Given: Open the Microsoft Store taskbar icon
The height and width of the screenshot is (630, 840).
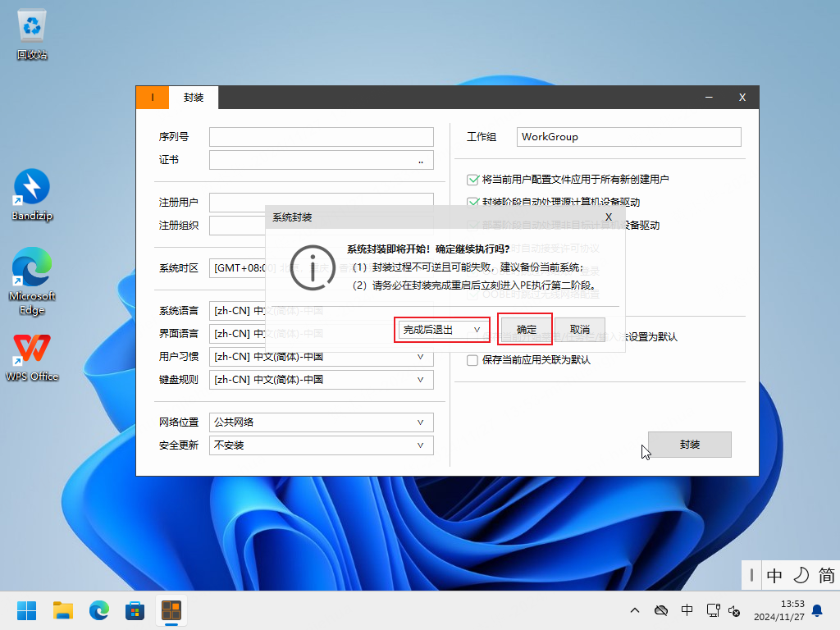Looking at the screenshot, I should (135, 610).
